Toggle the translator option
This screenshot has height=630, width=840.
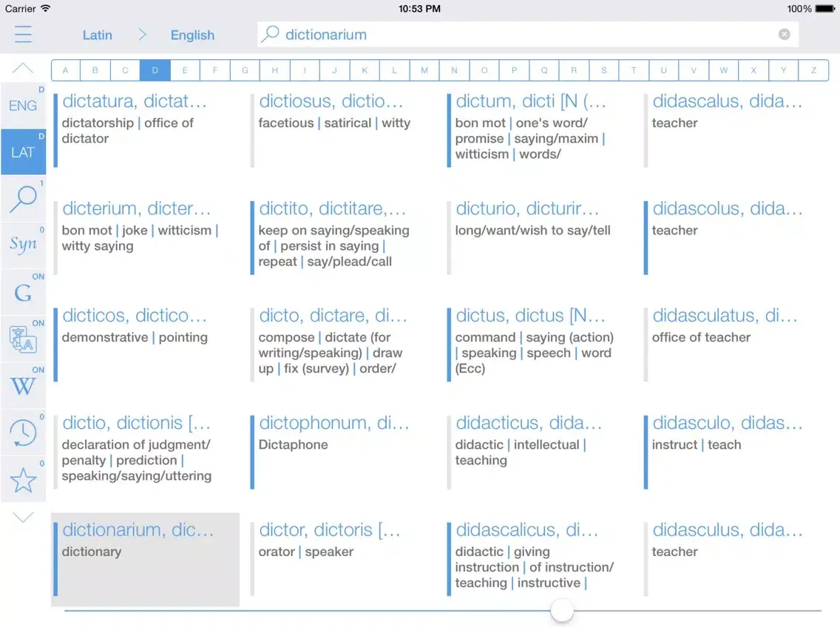(x=23, y=339)
